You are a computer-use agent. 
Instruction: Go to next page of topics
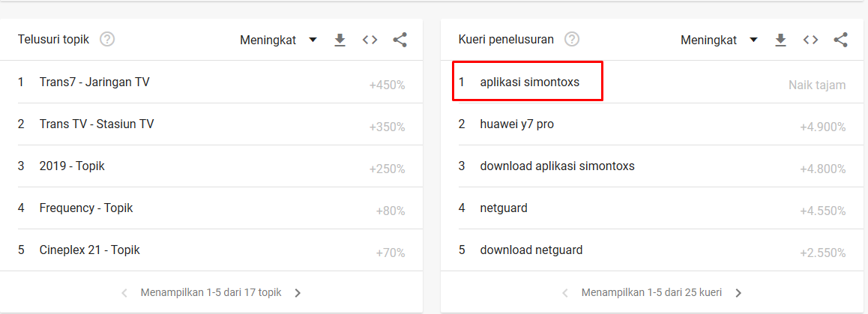(x=298, y=293)
